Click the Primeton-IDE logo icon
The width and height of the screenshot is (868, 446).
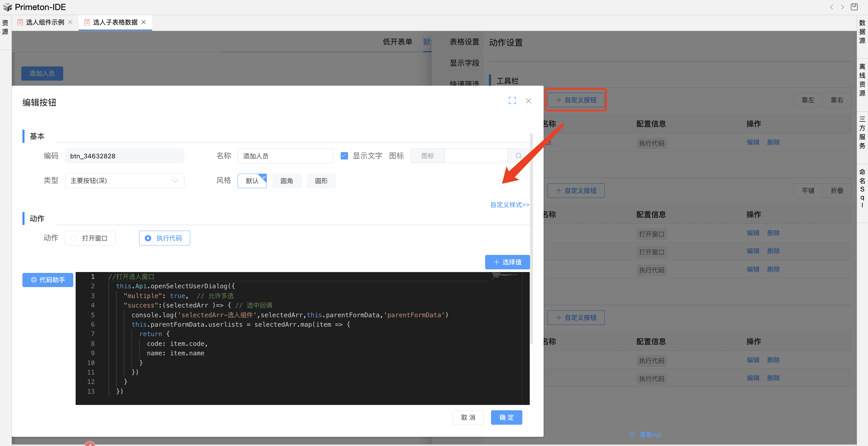(7, 7)
